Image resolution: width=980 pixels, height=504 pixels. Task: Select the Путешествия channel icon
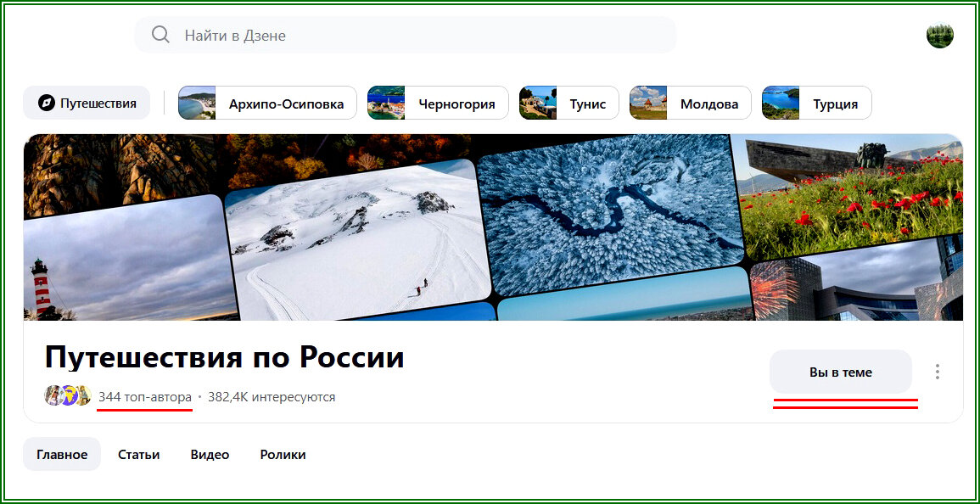pos(47,102)
